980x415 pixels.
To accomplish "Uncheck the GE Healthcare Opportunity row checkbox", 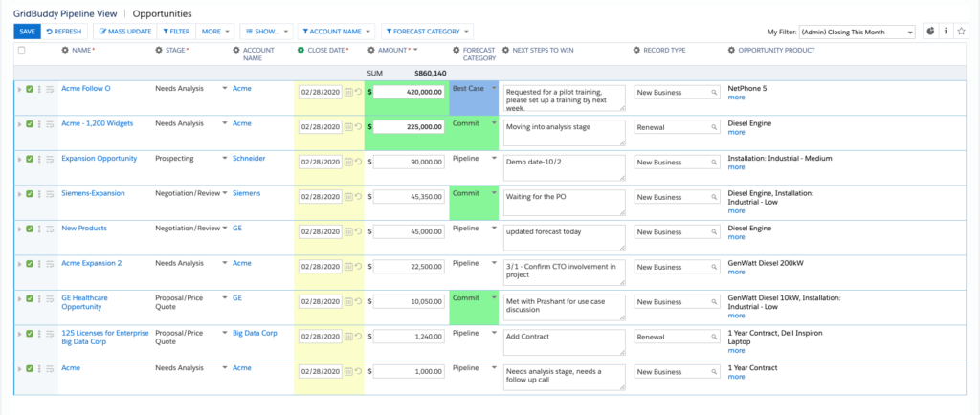I will click(x=30, y=299).
